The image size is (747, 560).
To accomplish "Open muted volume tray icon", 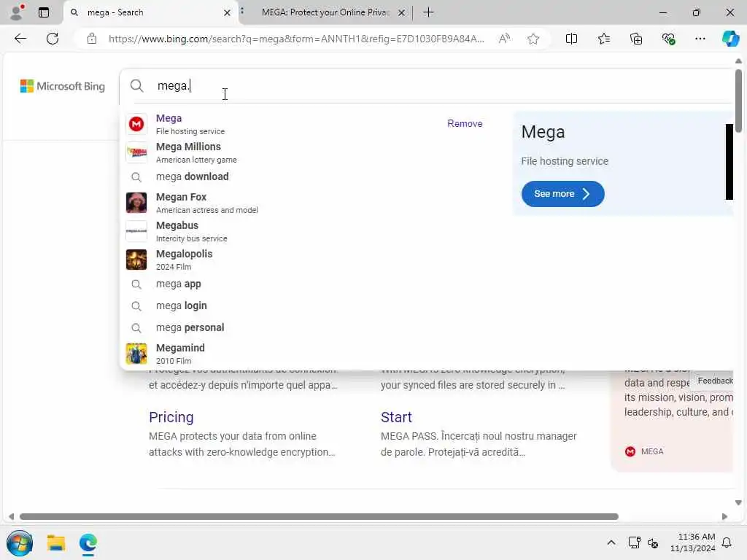I will pyautogui.click(x=653, y=542).
